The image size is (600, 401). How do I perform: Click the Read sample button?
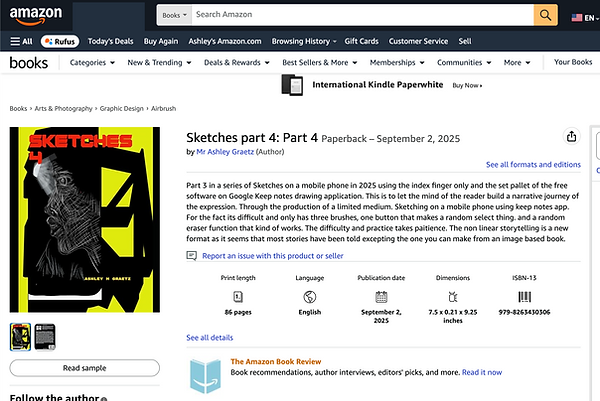[84, 368]
